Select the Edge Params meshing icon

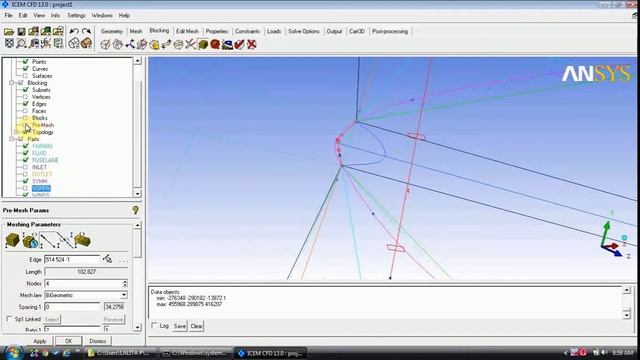pyautogui.click(x=47, y=240)
